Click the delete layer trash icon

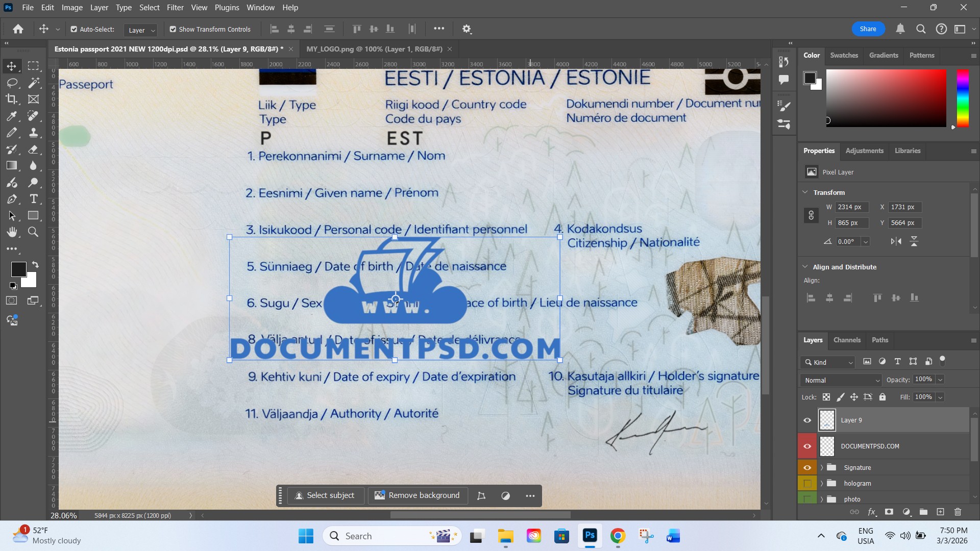pos(958,512)
